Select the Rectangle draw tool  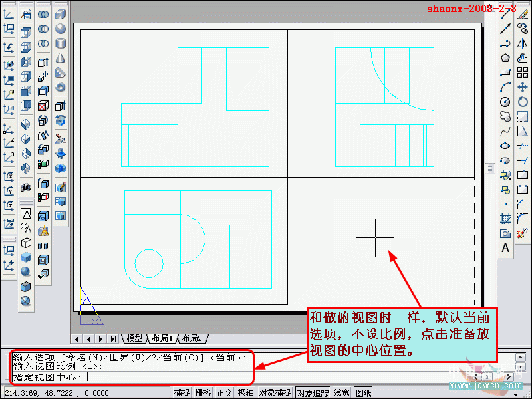[505, 72]
